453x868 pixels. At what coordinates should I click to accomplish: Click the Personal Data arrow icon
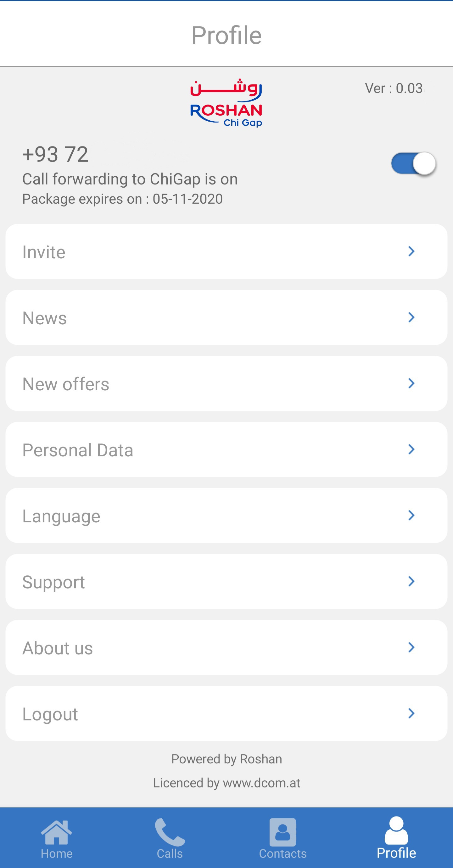tap(411, 449)
